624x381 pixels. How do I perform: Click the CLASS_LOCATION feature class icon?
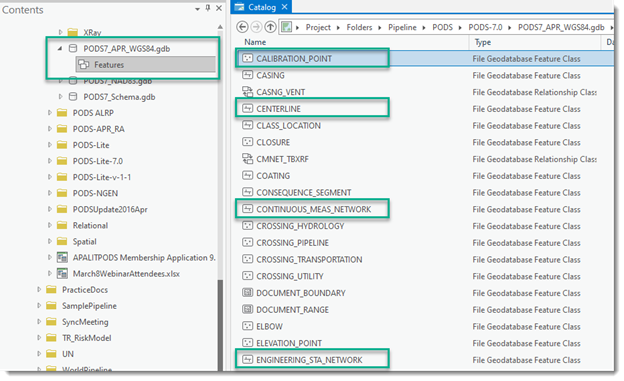coord(248,125)
